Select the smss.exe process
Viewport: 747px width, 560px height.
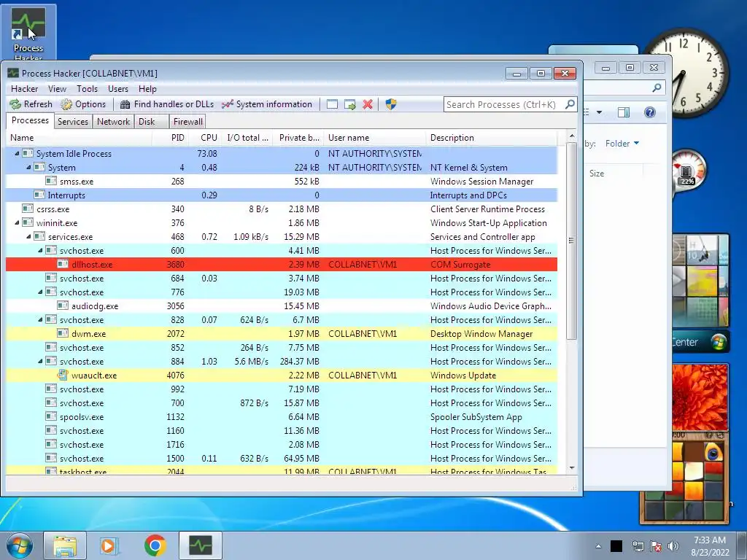(x=281, y=182)
